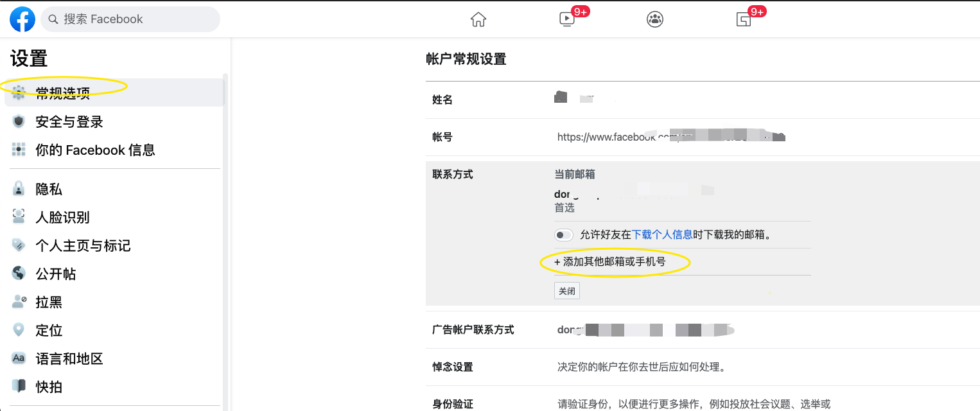The image size is (980, 411).
Task: Select 常规选项 in settings sidebar
Action: pyautogui.click(x=115, y=93)
